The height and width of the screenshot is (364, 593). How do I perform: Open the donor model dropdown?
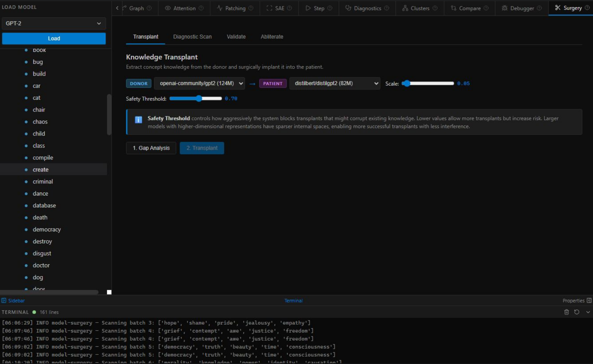199,83
